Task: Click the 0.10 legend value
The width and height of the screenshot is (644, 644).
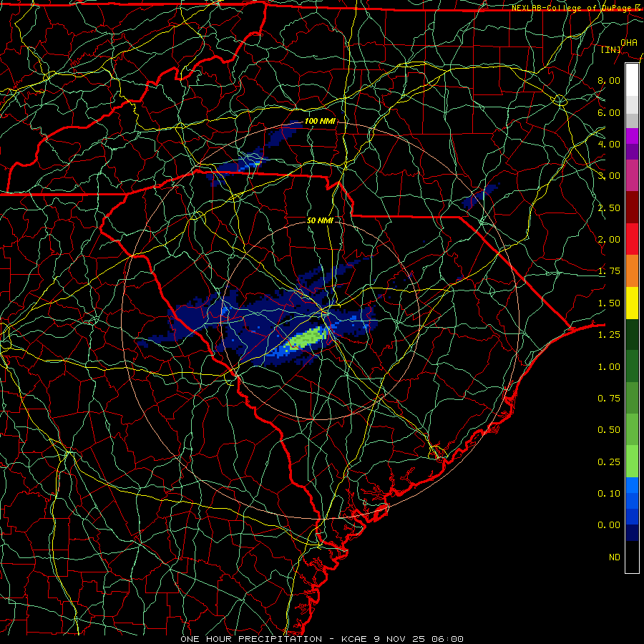Action: (x=609, y=494)
